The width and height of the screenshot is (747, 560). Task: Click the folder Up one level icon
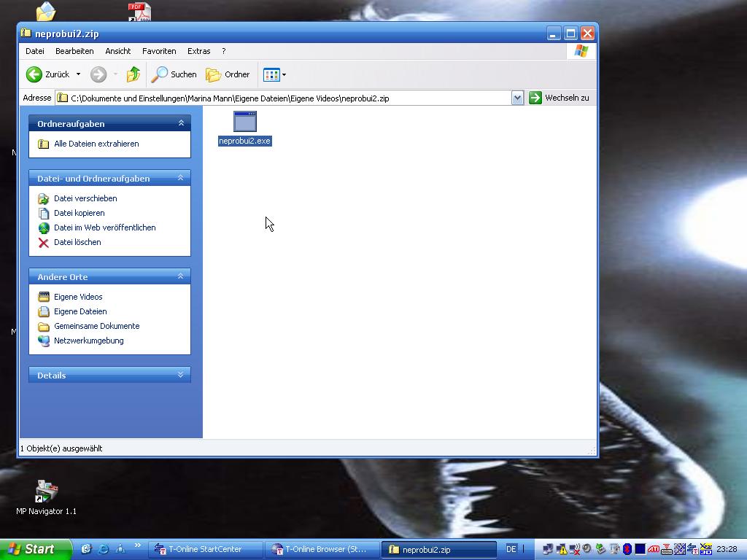[133, 74]
